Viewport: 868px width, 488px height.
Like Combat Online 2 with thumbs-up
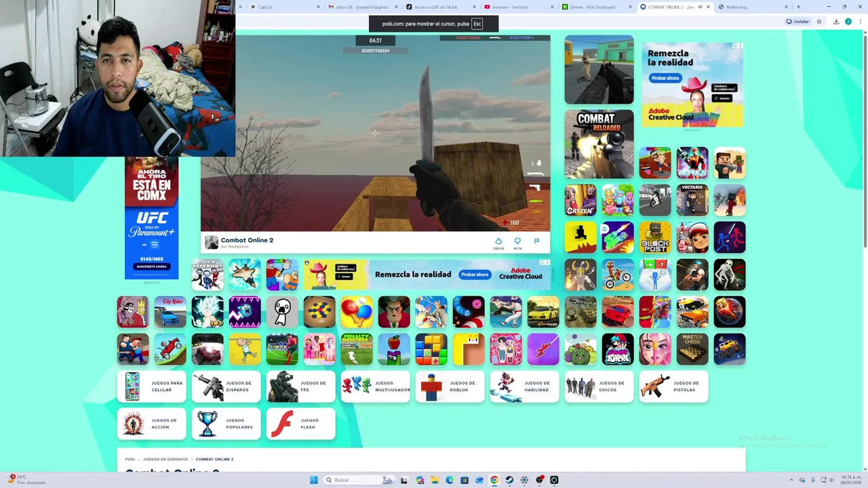pyautogui.click(x=498, y=241)
